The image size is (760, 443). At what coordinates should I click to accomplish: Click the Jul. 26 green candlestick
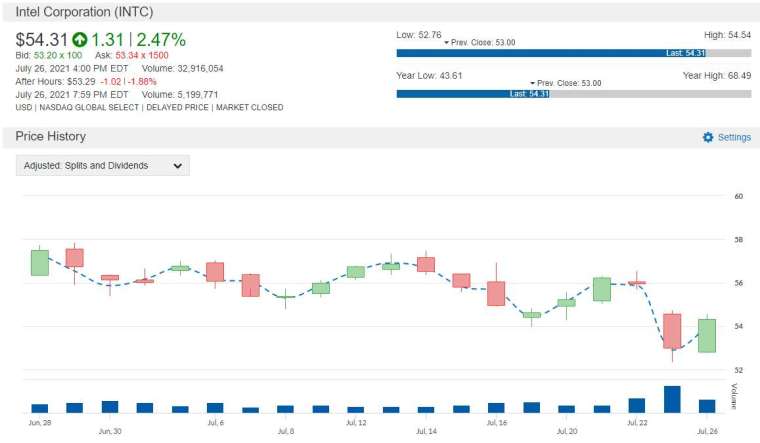coord(707,335)
